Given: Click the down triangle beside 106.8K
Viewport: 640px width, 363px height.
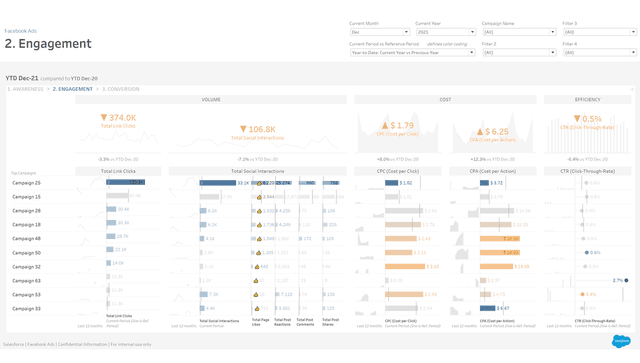Looking at the screenshot, I should (243, 129).
